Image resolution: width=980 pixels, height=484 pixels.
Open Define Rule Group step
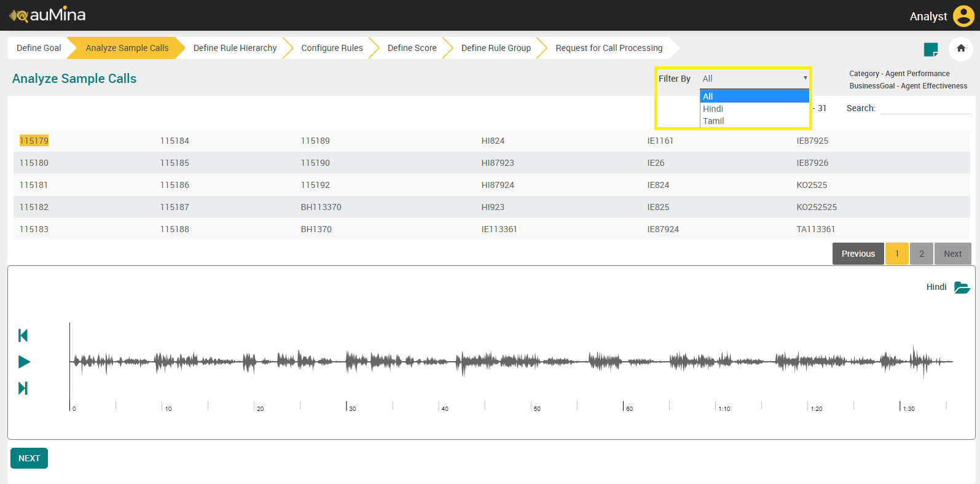(496, 48)
